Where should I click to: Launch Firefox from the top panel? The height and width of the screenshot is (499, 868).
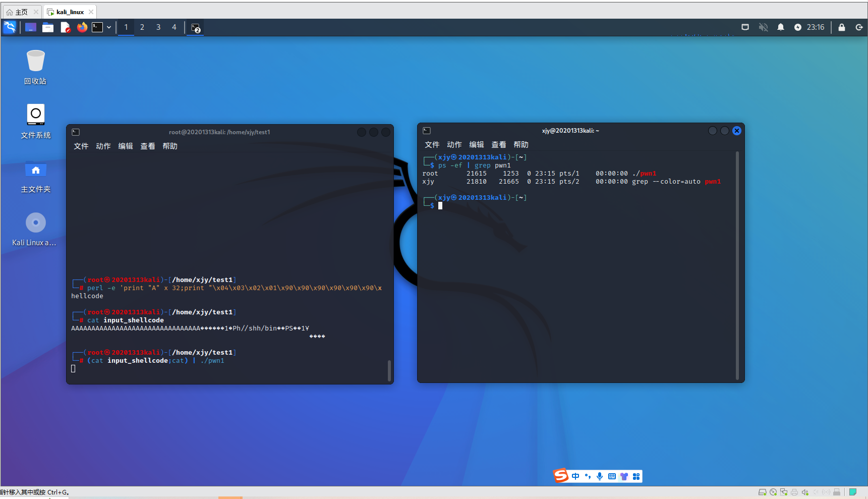(x=82, y=27)
